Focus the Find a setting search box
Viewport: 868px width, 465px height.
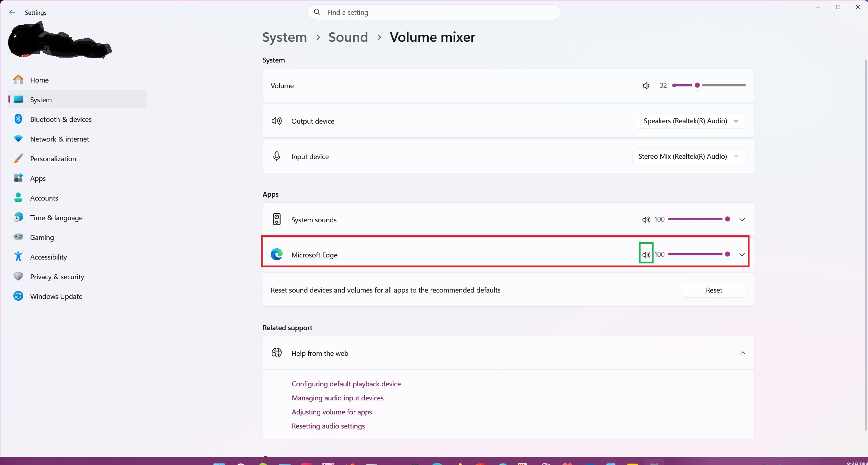coord(434,12)
